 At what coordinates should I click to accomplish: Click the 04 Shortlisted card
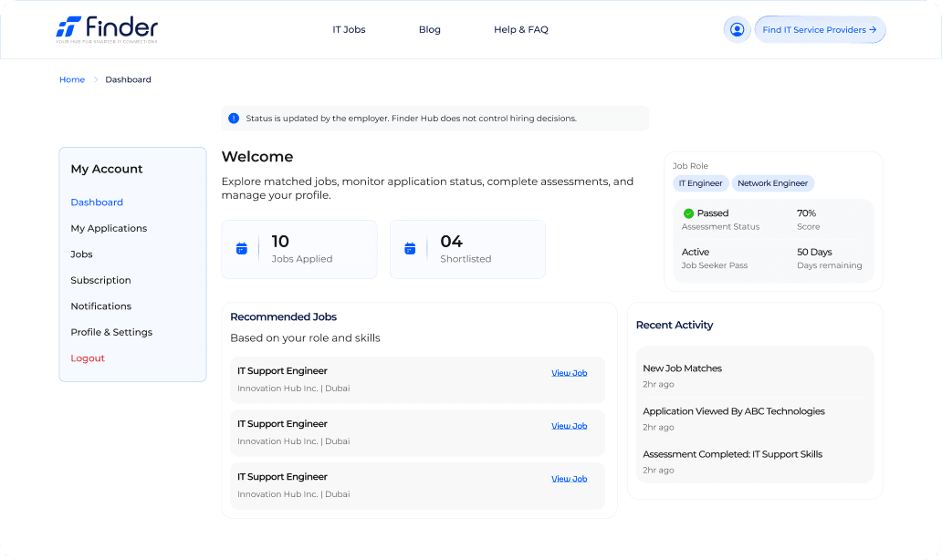pos(467,249)
